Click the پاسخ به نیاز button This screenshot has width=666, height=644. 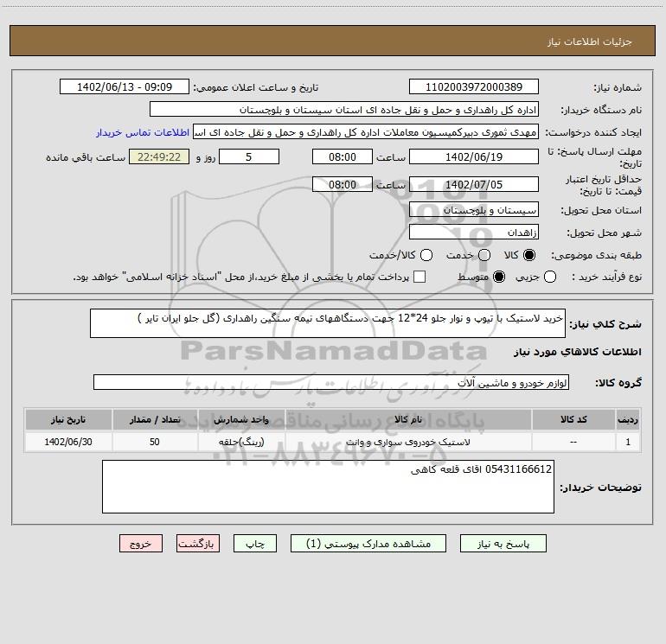(503, 544)
